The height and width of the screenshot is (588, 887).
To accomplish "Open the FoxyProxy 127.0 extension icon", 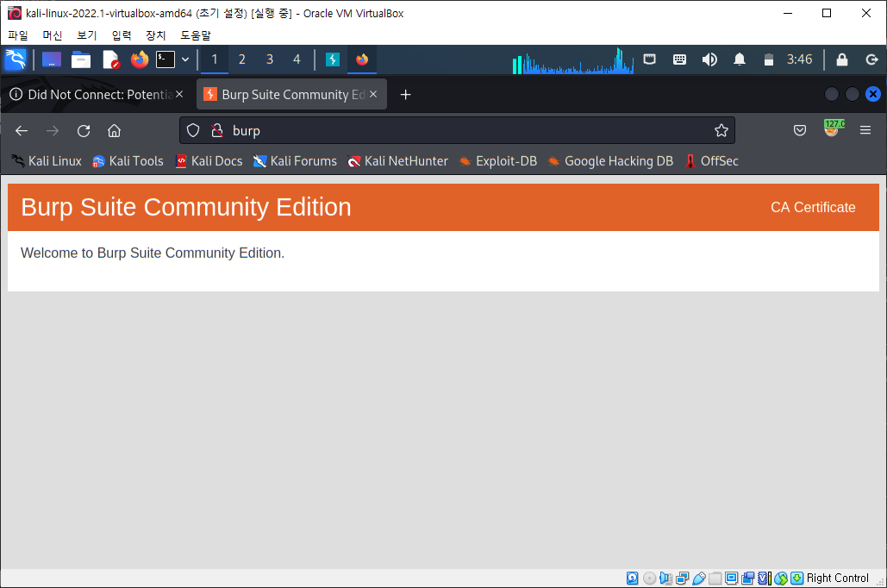I will [x=832, y=129].
